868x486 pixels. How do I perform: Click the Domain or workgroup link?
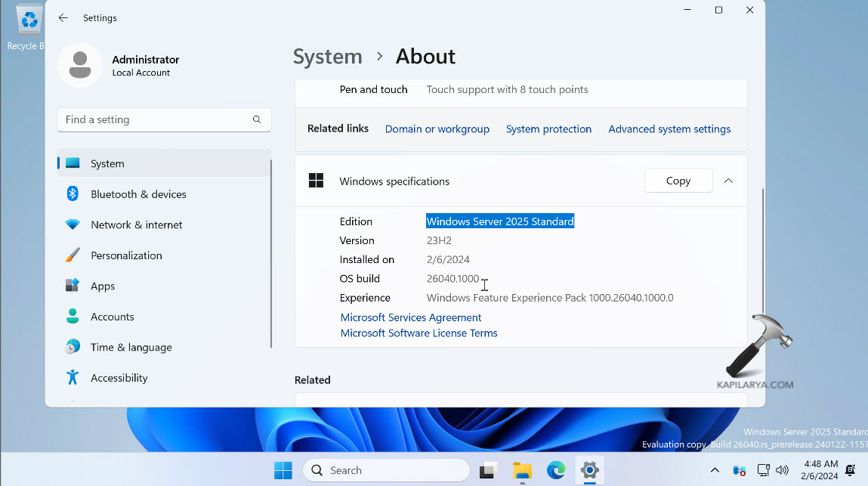click(437, 129)
